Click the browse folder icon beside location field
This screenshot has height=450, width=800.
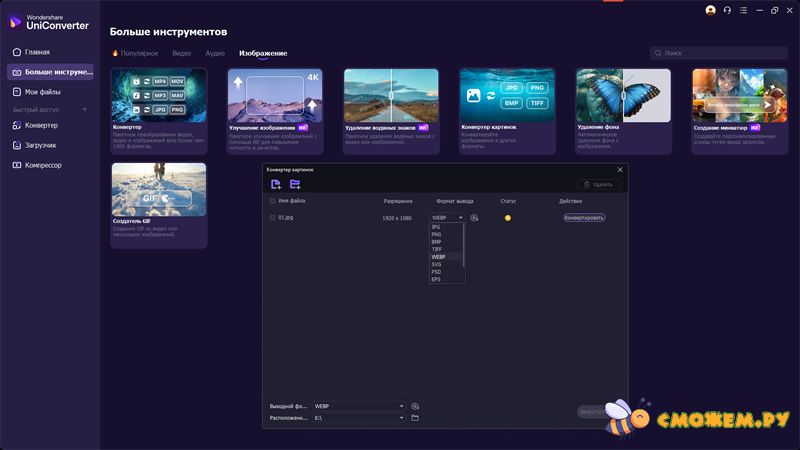415,418
